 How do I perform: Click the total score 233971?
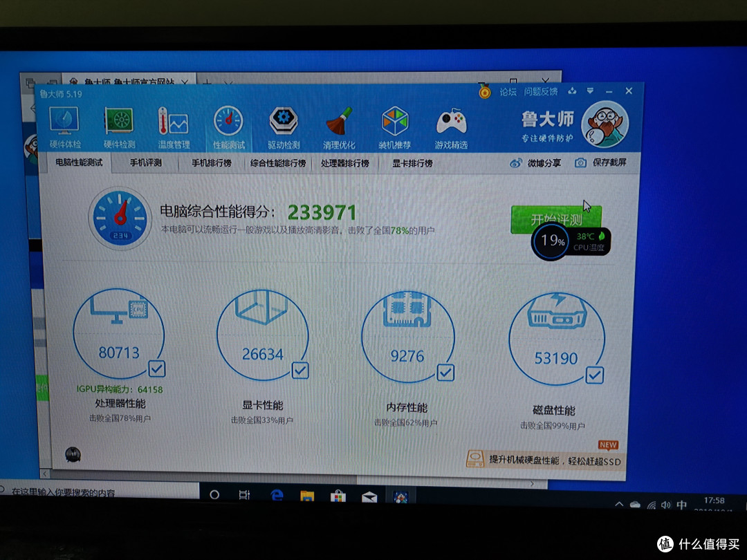pos(322,212)
